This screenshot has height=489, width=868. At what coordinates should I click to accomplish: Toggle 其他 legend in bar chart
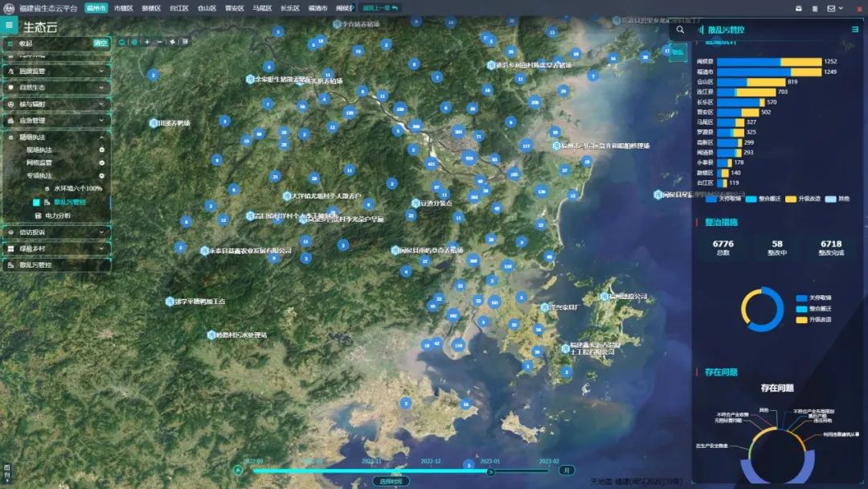click(x=837, y=199)
